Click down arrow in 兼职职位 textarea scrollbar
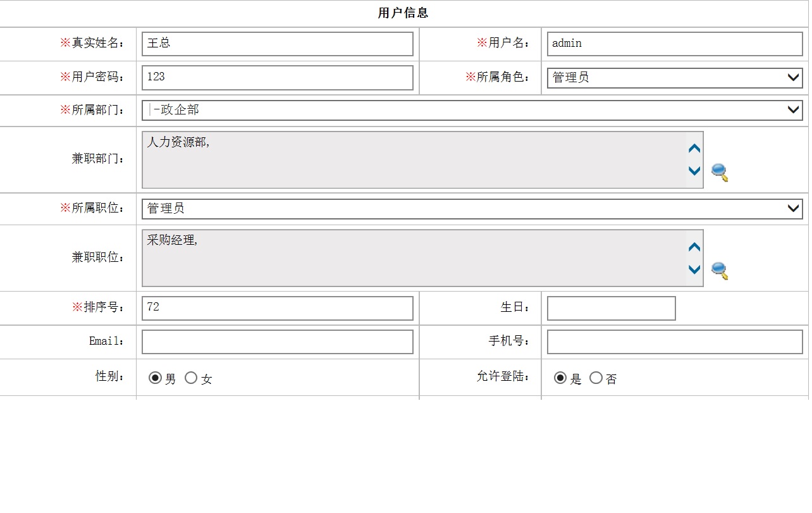 (694, 269)
